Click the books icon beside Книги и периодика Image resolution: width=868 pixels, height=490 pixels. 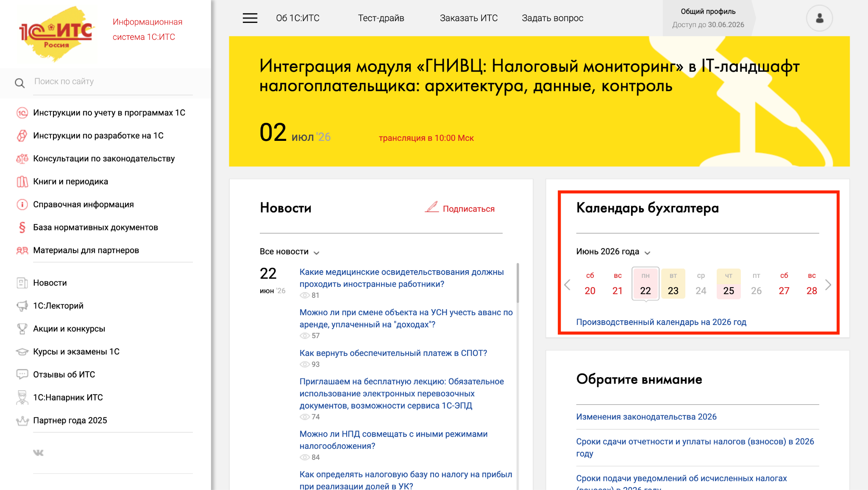(x=22, y=182)
